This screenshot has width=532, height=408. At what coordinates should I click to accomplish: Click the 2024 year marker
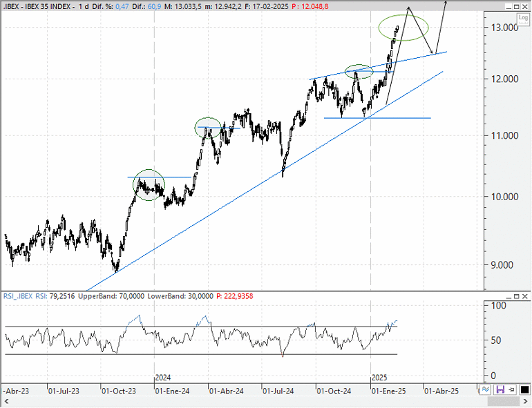163,378
